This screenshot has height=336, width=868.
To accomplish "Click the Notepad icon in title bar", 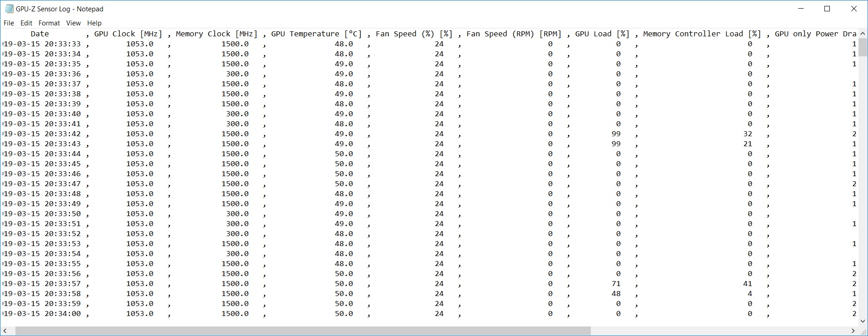I will (9, 9).
